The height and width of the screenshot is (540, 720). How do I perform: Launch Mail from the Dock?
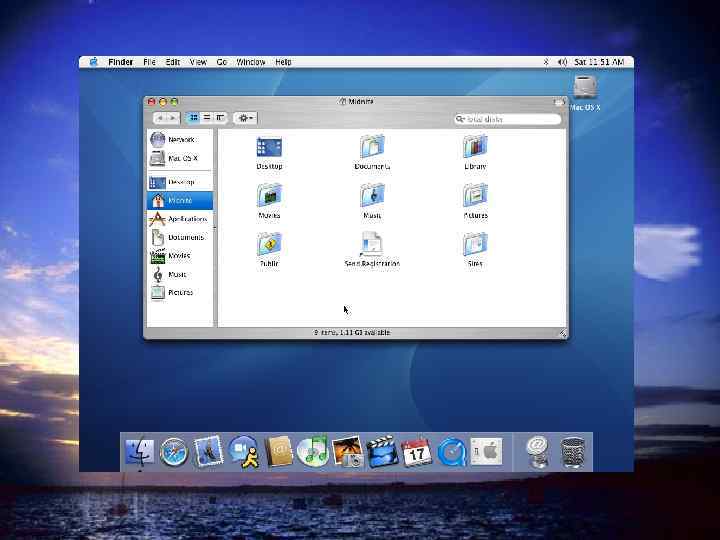pos(208,452)
